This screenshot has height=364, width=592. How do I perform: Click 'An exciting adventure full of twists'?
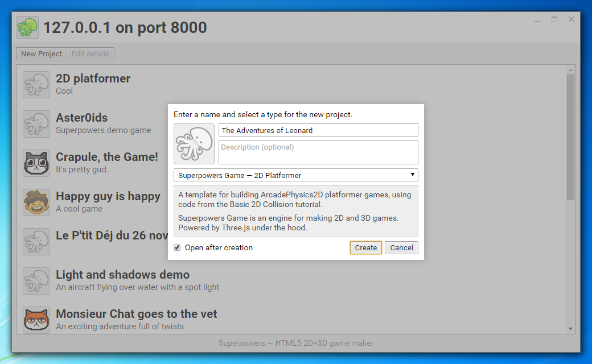click(x=120, y=326)
